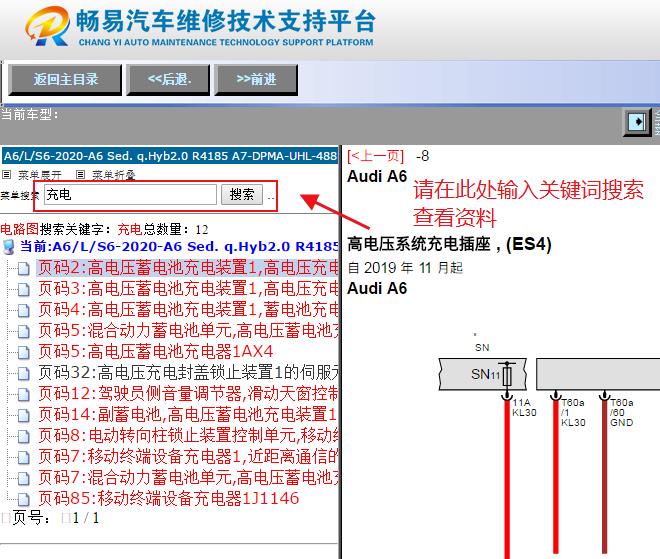Click document icon beside 页码85 row
Screen dimensions: 660x559
(24, 499)
